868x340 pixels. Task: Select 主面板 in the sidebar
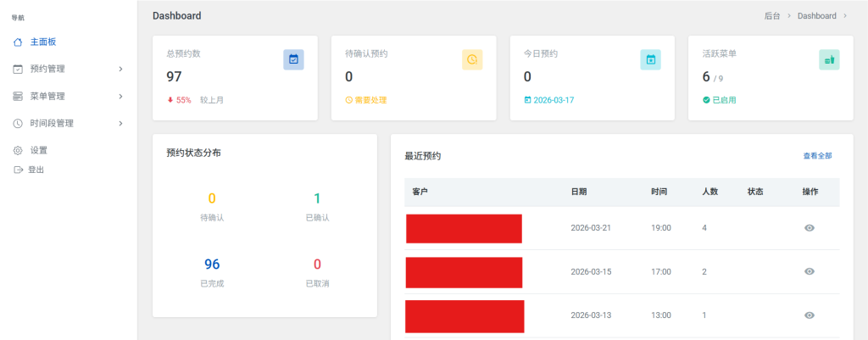(42, 42)
